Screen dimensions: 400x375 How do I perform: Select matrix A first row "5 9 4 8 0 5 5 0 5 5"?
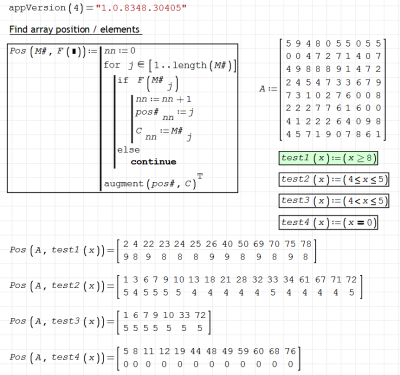coord(333,44)
